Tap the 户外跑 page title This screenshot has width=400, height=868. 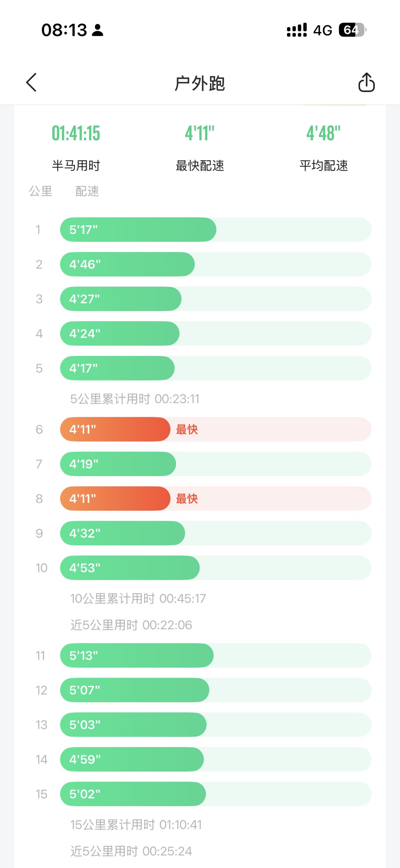coord(200,83)
